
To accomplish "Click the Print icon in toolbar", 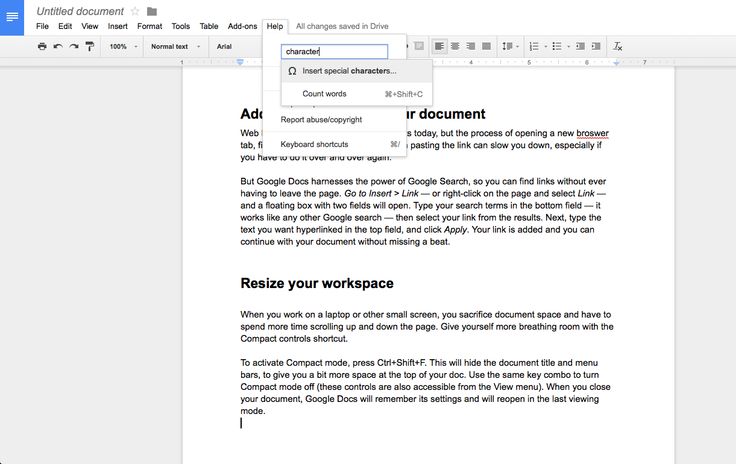I will [42, 46].
